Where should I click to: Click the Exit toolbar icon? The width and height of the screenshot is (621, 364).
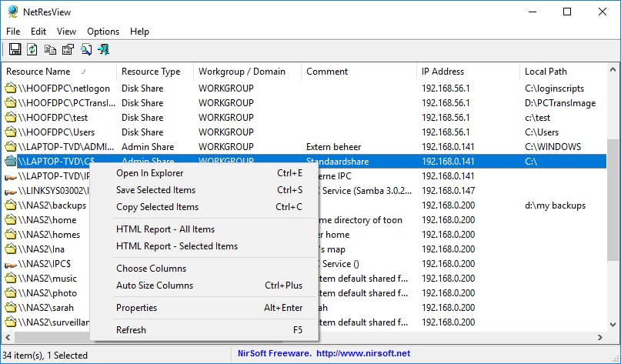point(104,50)
